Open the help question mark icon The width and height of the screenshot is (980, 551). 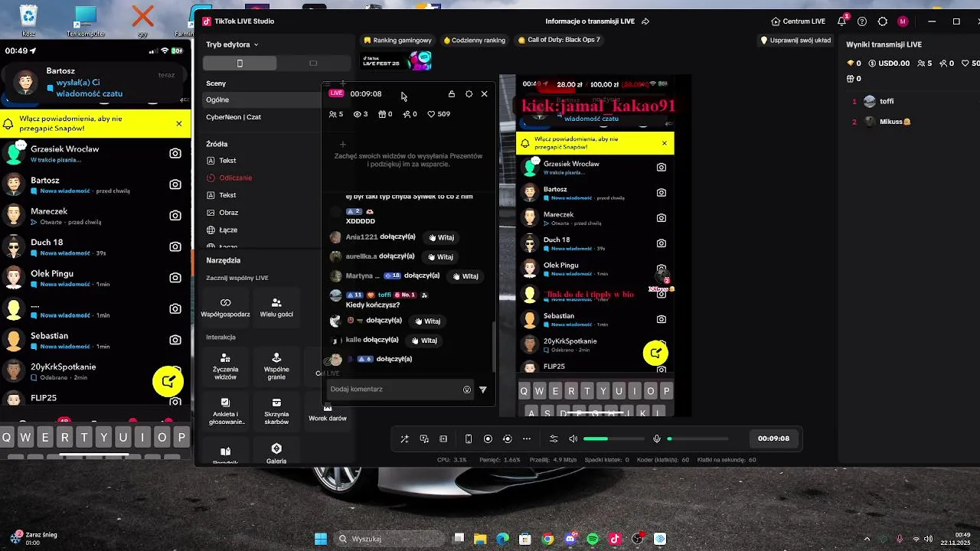pyautogui.click(x=862, y=21)
